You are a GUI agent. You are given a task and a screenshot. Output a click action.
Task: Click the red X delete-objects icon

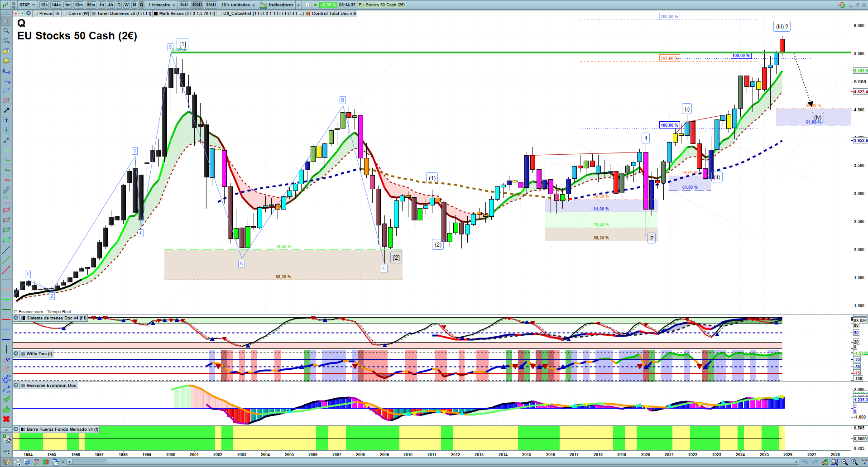(x=6, y=419)
